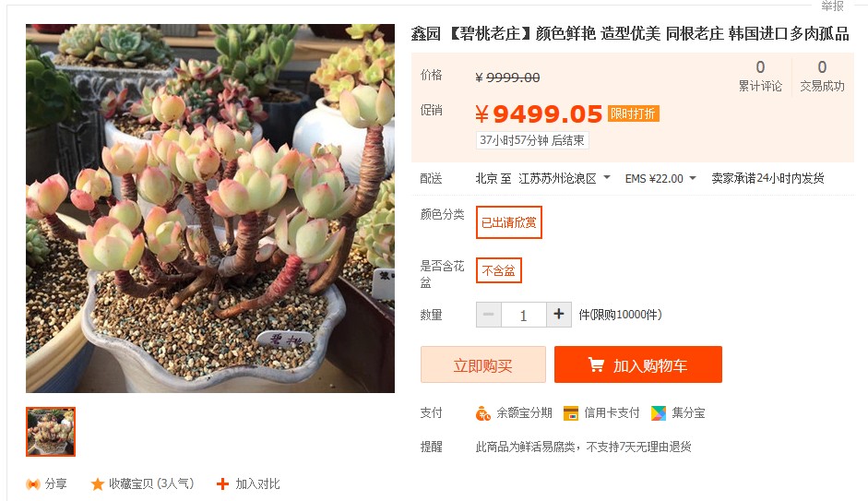Select the small succulent thumbnail image
This screenshot has height=501, width=868.
pyautogui.click(x=51, y=432)
